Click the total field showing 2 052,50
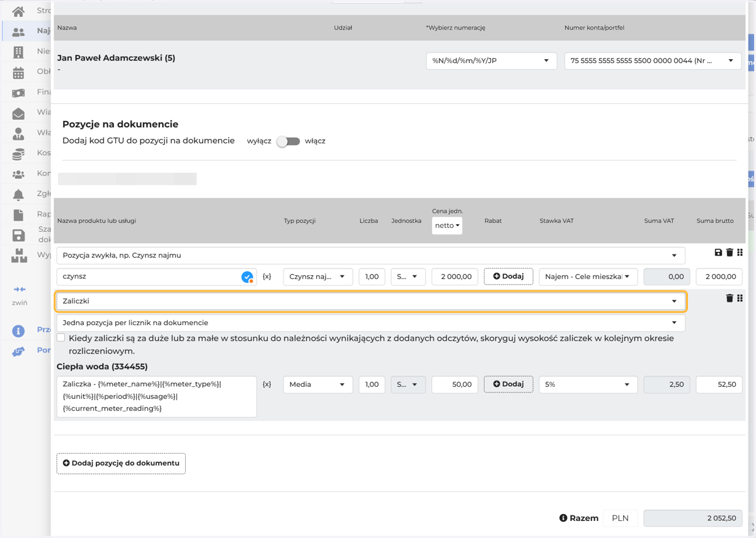This screenshot has height=538, width=756. (692, 518)
